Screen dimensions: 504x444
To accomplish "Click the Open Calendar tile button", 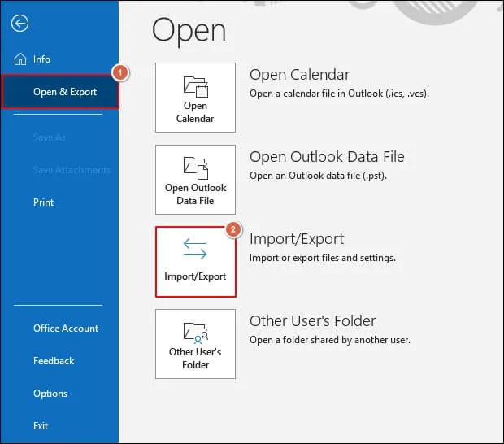I will pos(195,98).
